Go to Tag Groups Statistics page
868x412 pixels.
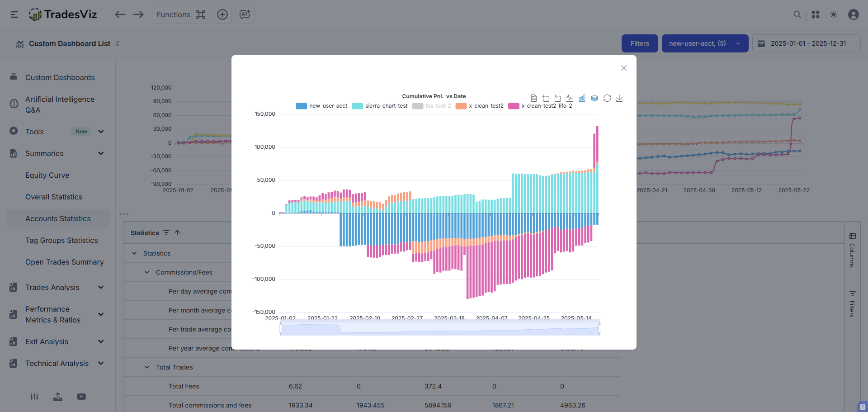coord(61,240)
